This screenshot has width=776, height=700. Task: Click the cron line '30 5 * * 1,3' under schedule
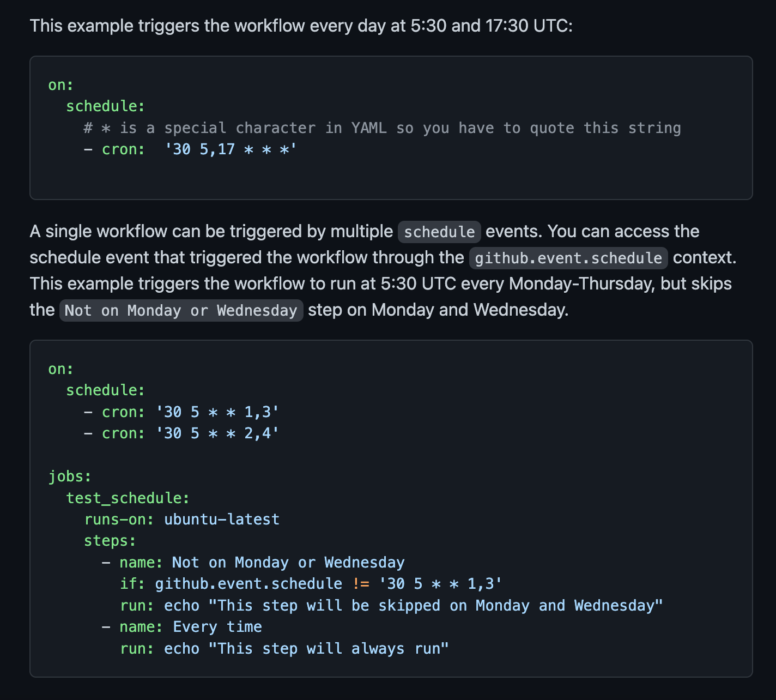tap(181, 412)
